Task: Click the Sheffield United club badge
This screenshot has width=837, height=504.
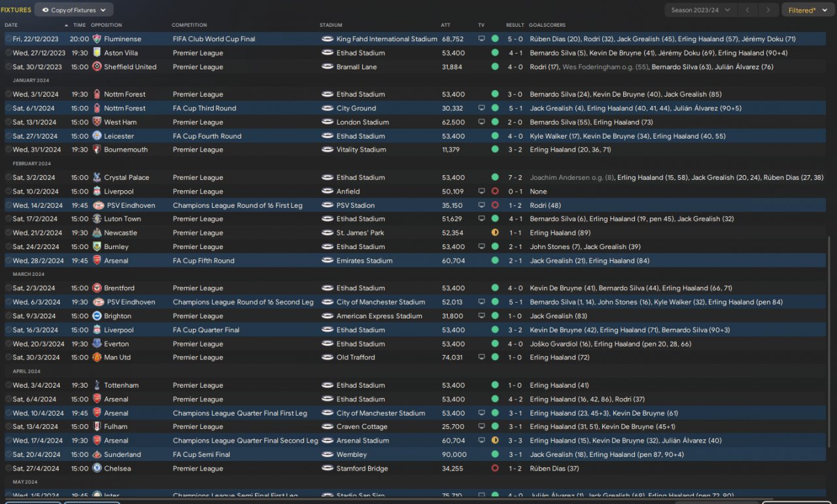Action: (x=97, y=67)
